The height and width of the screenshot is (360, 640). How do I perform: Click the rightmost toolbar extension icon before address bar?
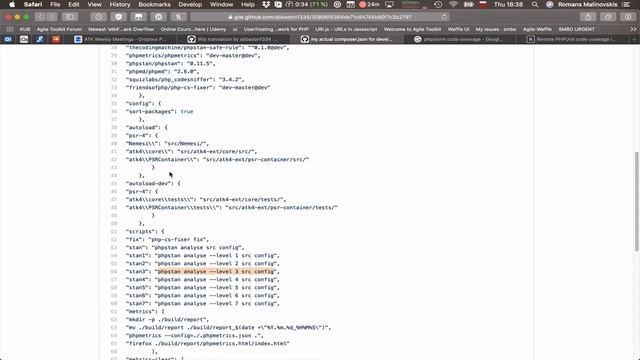click(x=178, y=17)
